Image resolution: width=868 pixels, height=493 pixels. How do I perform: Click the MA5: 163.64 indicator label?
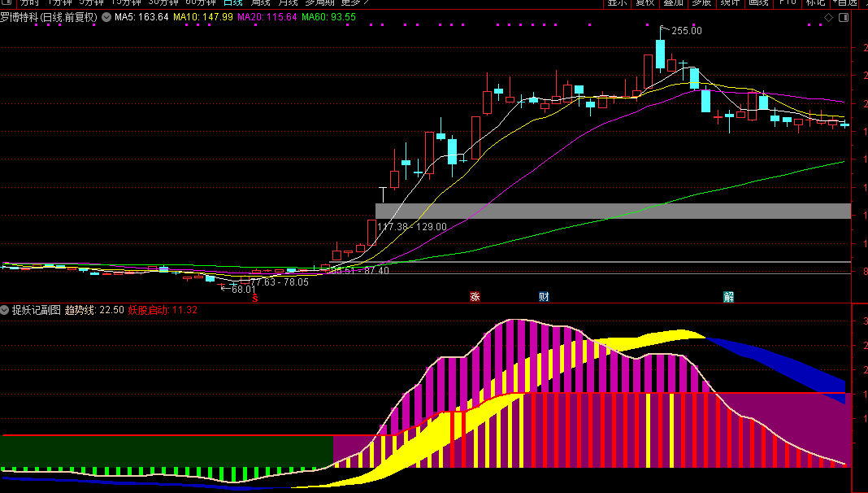pyautogui.click(x=141, y=17)
